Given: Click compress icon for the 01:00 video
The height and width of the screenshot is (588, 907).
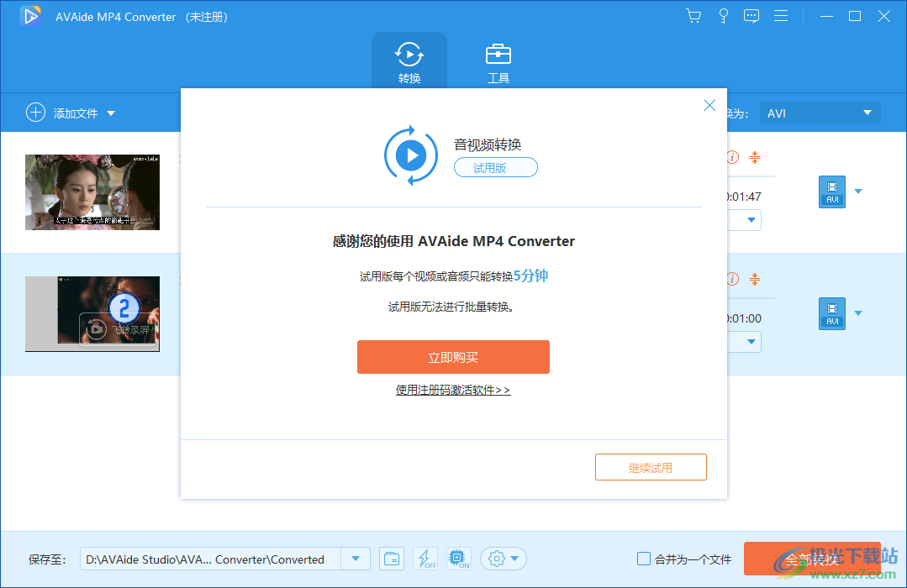Looking at the screenshot, I should [755, 279].
